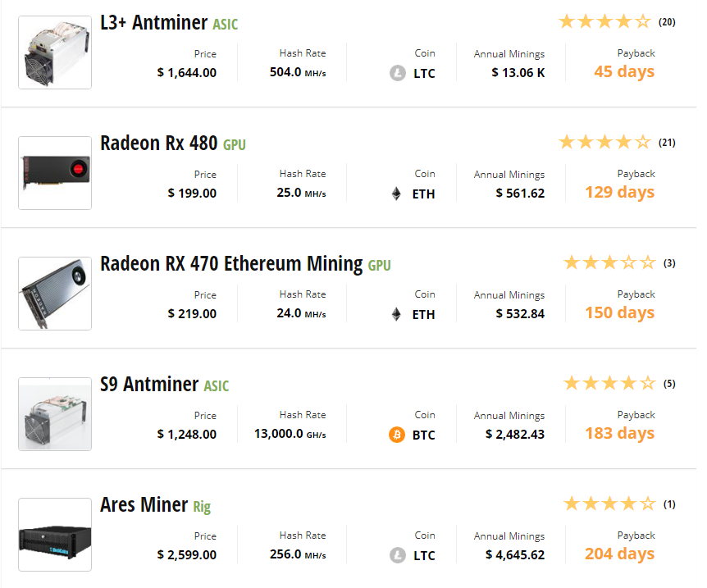The height and width of the screenshot is (588, 707).
Task: Open Radeon RX 470 Ethereum Mining title
Action: (231, 264)
